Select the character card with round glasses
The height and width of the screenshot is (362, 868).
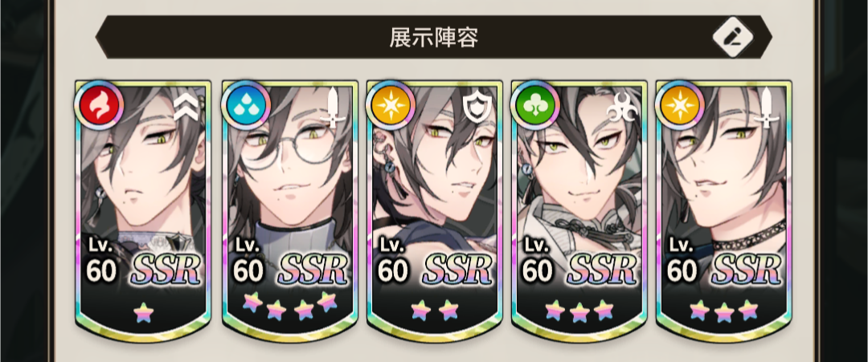coord(289,211)
